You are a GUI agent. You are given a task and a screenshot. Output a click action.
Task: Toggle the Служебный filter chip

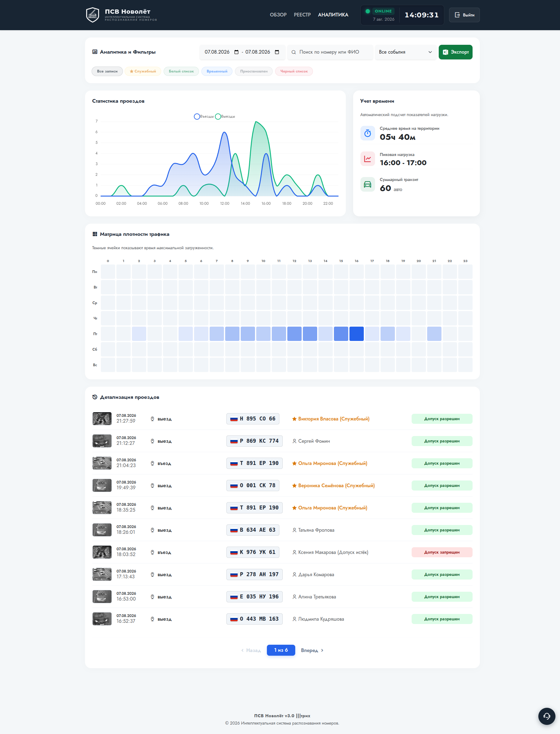(x=143, y=71)
